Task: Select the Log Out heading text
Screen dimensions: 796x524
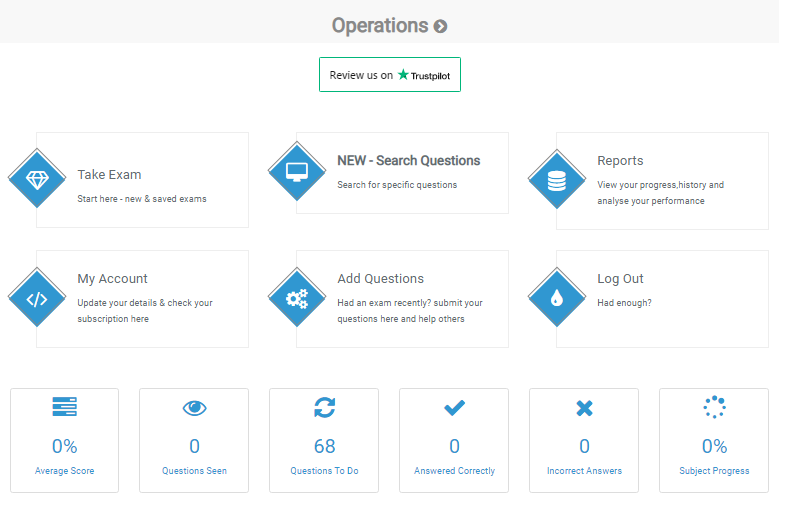Action: point(620,279)
